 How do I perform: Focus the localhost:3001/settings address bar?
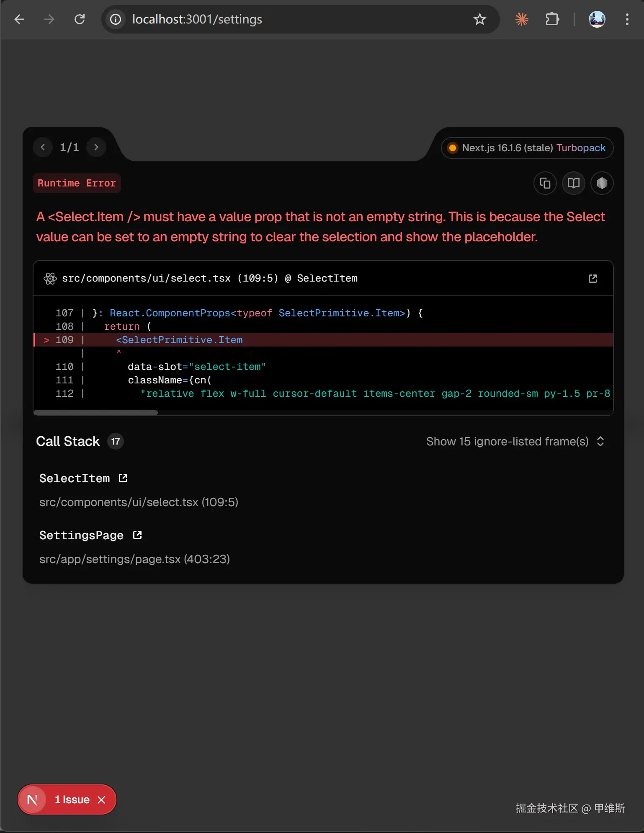point(293,19)
